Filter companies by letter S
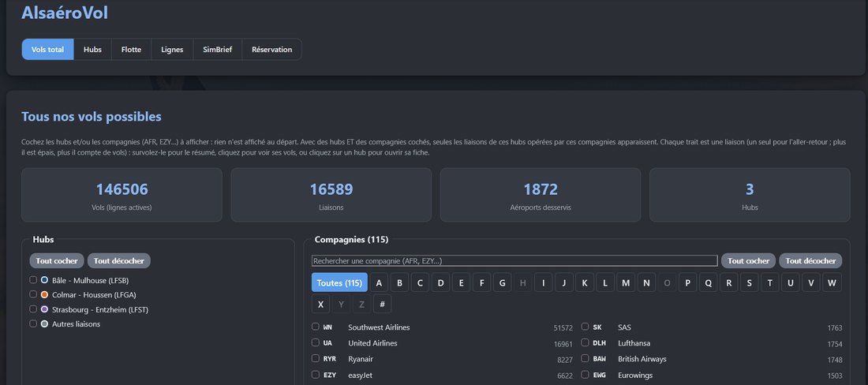The width and height of the screenshot is (868, 385). coord(749,282)
